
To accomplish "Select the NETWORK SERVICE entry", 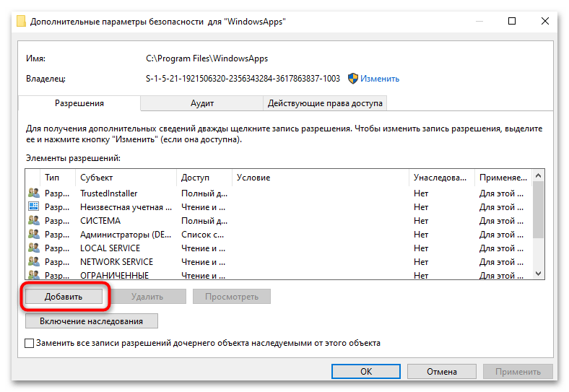I will [x=279, y=262].
